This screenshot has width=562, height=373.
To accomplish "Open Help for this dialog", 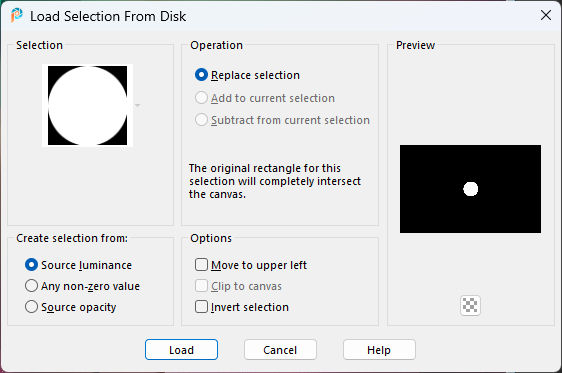I will pyautogui.click(x=379, y=350).
